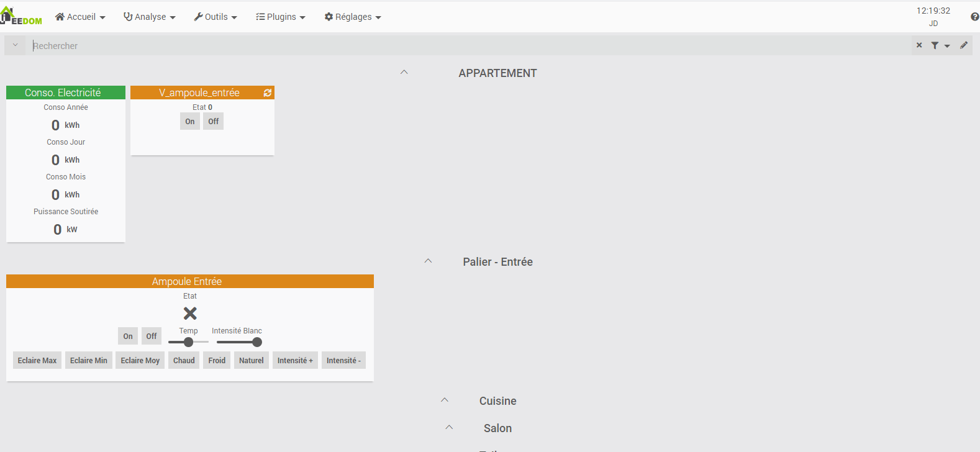This screenshot has width=980, height=452.
Task: Collapse the APPARTEMENT section
Action: (404, 73)
